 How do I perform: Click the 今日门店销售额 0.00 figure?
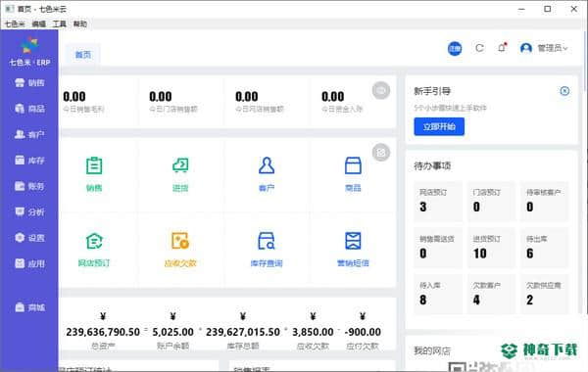(161, 97)
